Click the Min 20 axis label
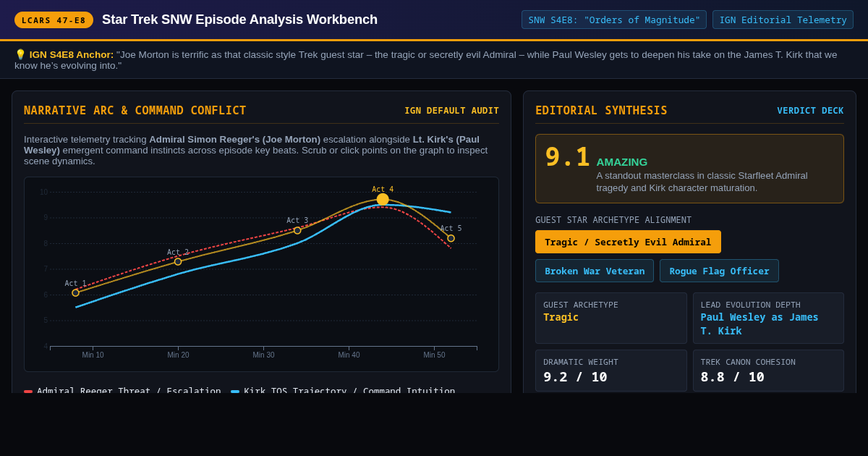The width and height of the screenshot is (868, 456). click(x=178, y=355)
